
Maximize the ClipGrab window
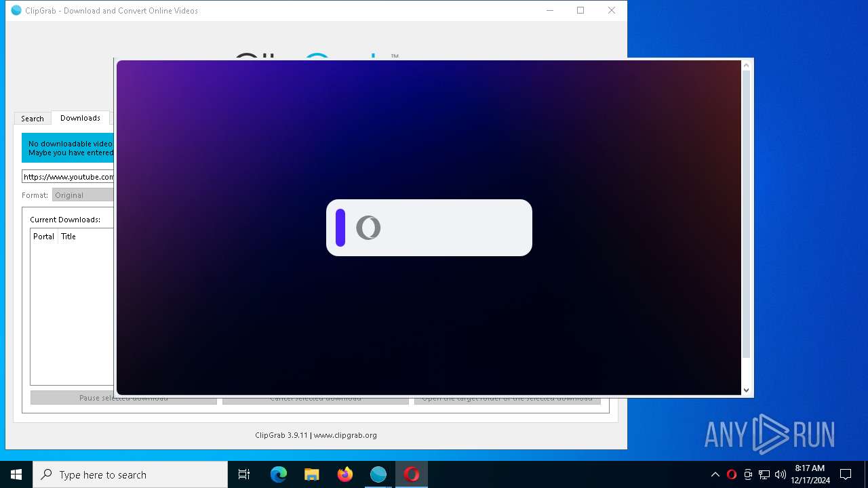coord(580,10)
